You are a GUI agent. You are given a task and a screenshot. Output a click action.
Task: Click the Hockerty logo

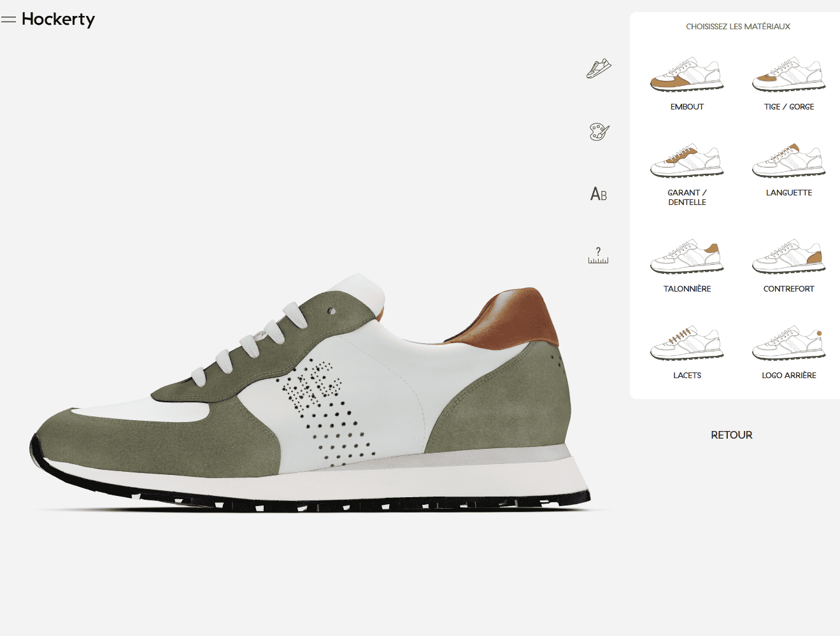pyautogui.click(x=58, y=20)
